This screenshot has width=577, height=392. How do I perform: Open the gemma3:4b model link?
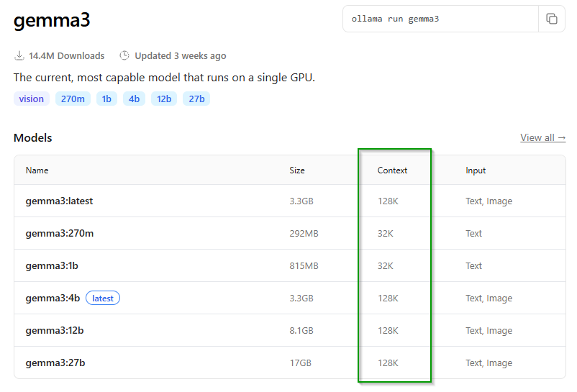[x=53, y=298]
